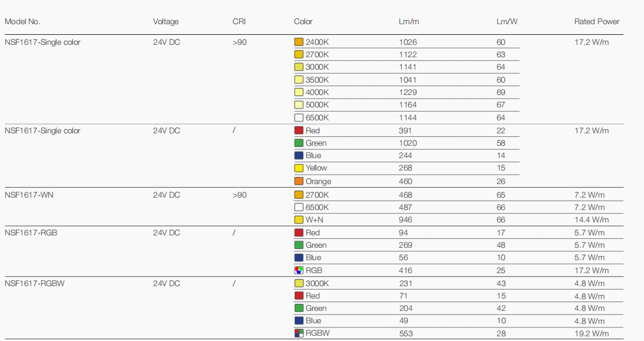The height and width of the screenshot is (341, 644).
Task: Click the 1229 Lm/m value
Action: 408,92
